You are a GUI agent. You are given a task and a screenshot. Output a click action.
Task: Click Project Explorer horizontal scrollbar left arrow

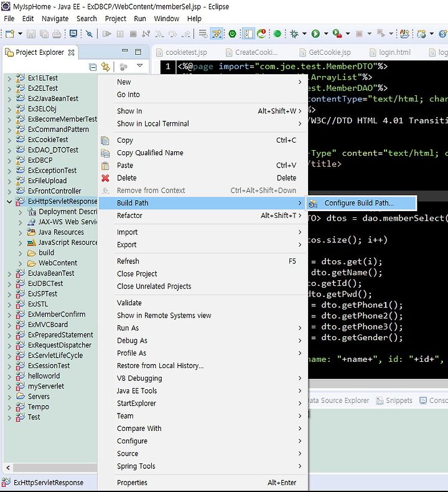[x=8, y=468]
